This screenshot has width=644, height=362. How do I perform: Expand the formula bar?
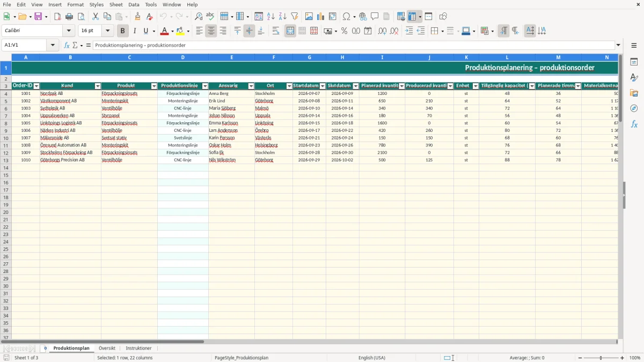click(618, 45)
